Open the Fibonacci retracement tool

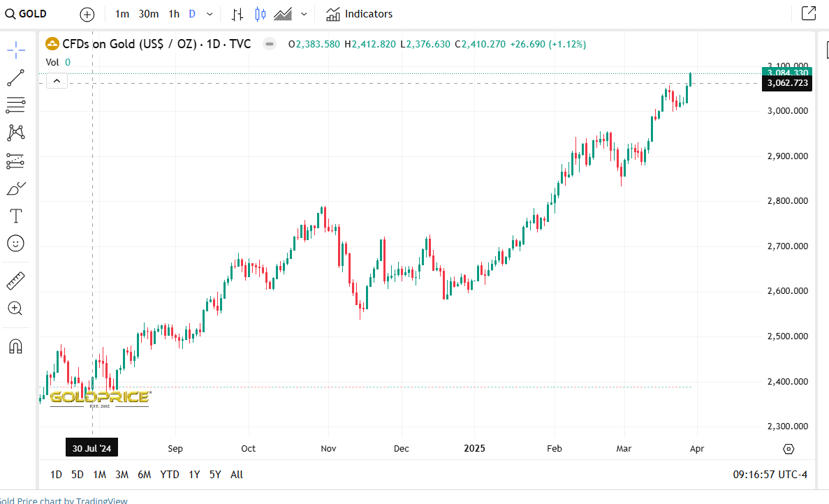(x=16, y=105)
